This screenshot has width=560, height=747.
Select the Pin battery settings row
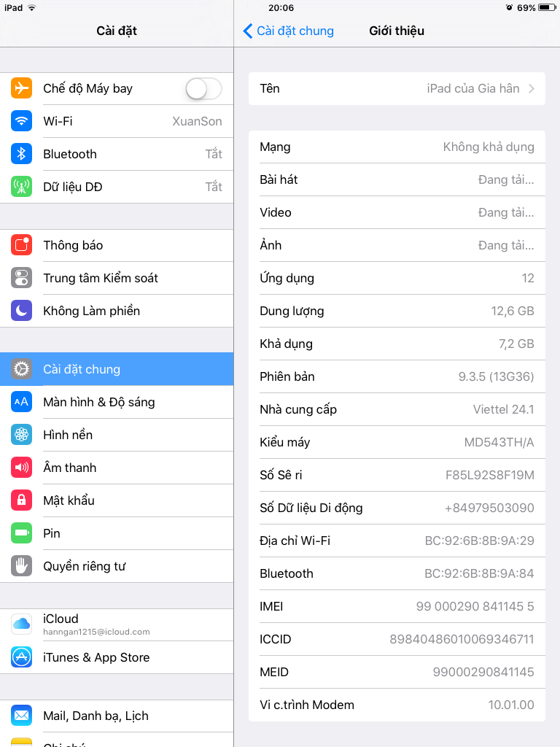[x=117, y=533]
